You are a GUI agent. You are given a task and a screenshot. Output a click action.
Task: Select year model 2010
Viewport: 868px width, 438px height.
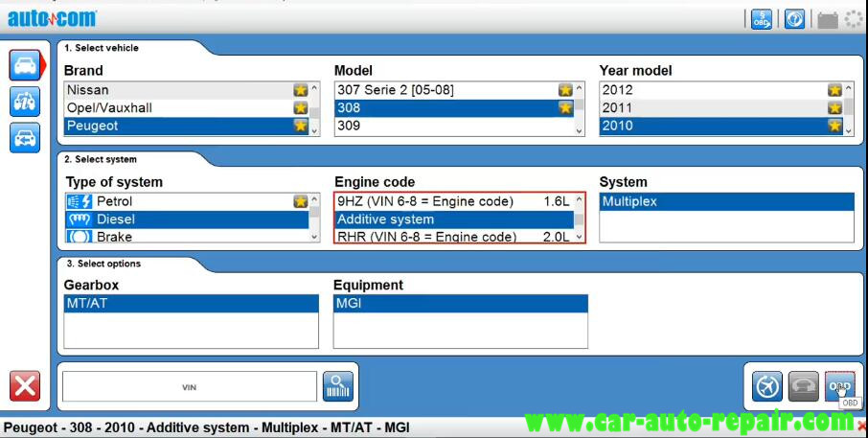point(721,126)
